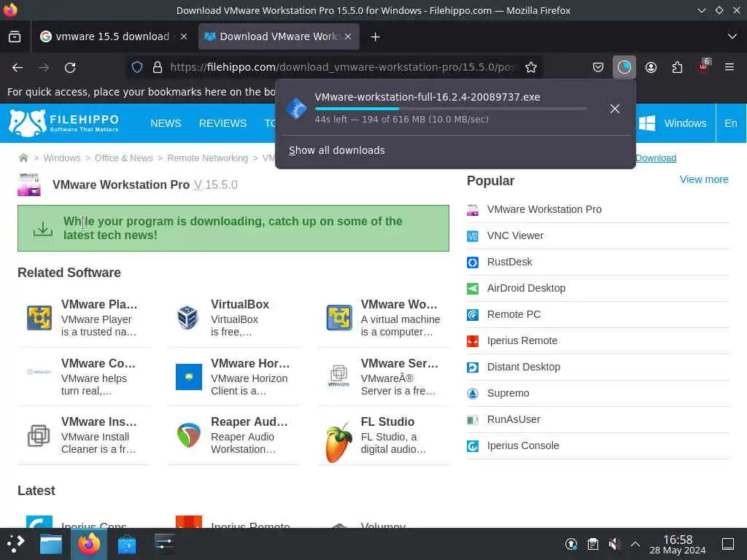Open Iperius Console in Popular
The height and width of the screenshot is (560, 747).
pyautogui.click(x=522, y=446)
